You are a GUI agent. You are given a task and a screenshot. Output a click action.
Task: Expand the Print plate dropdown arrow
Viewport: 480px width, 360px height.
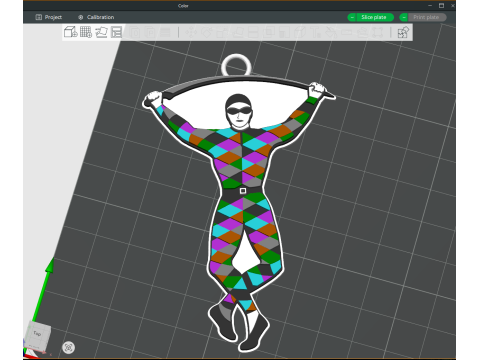[x=404, y=17]
